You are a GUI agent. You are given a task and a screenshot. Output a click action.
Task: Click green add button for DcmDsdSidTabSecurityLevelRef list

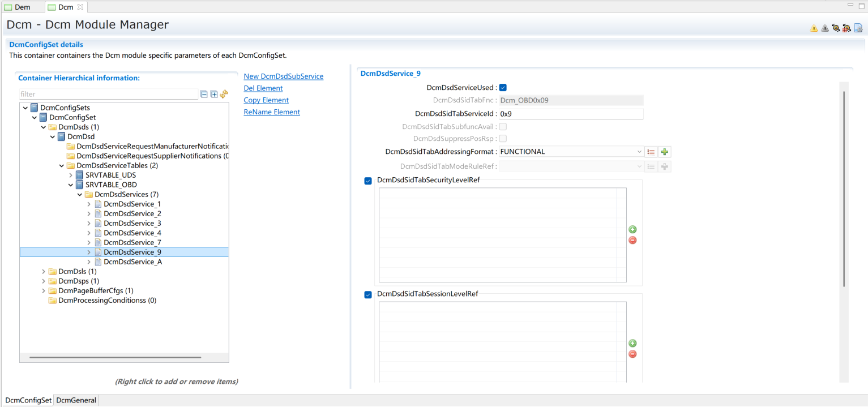[632, 229]
